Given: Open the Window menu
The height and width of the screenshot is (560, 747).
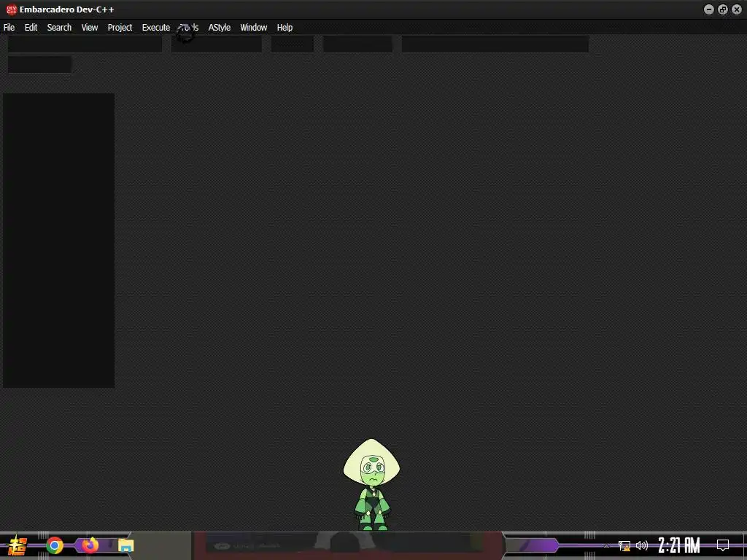Looking at the screenshot, I should coord(253,28).
